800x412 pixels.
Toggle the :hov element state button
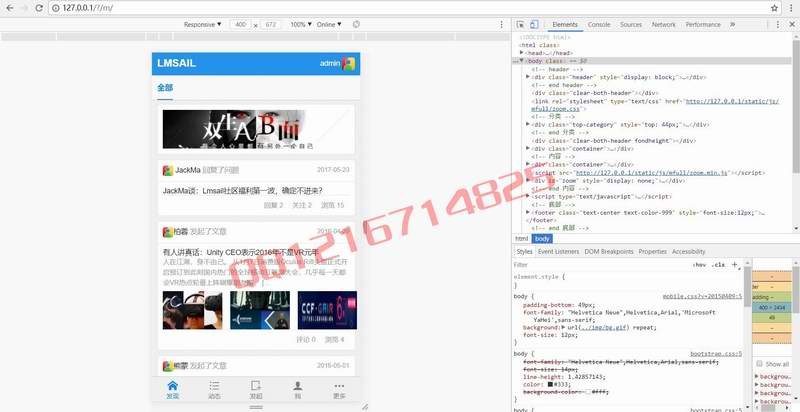[x=698, y=265]
